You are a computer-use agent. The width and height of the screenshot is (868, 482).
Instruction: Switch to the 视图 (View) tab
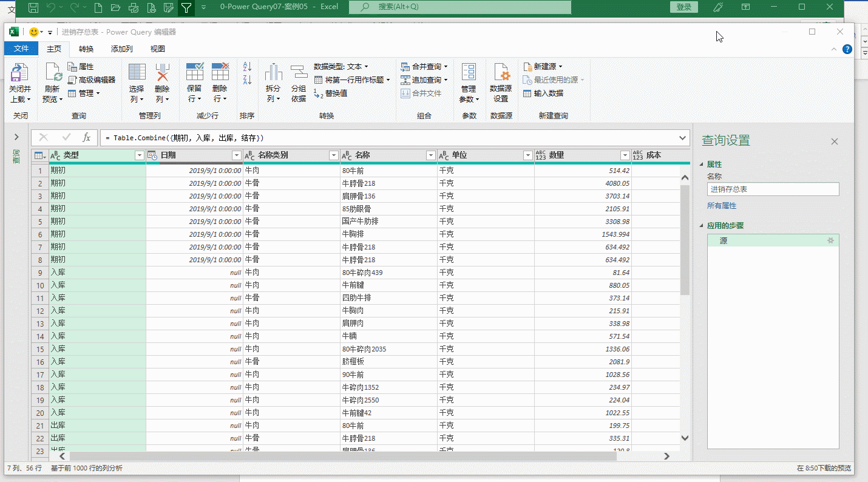158,49
